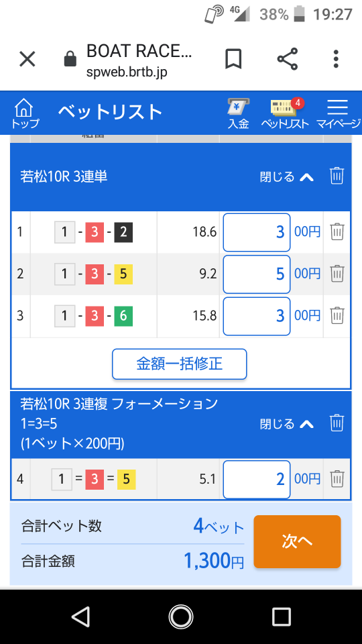Collapse the 3連複 フォーメーション section

coord(287,424)
